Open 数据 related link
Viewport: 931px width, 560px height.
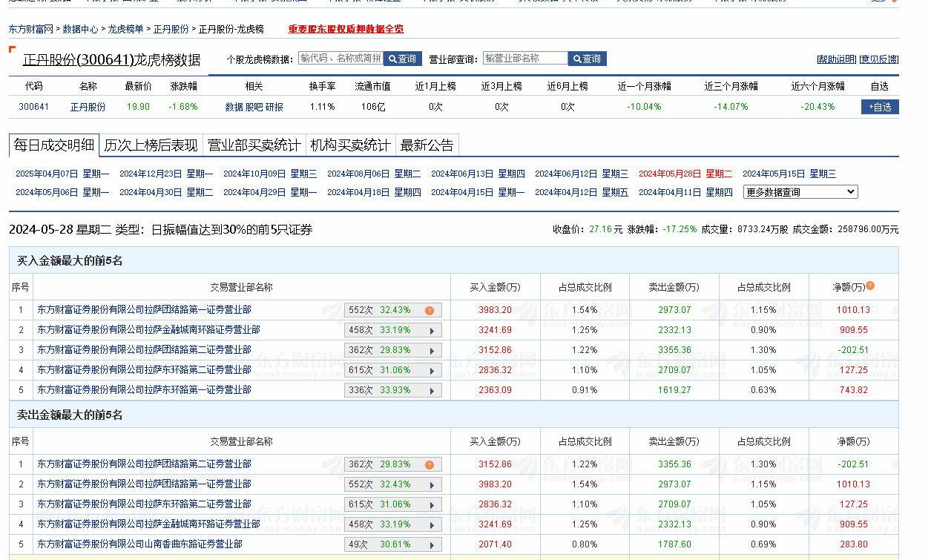234,107
